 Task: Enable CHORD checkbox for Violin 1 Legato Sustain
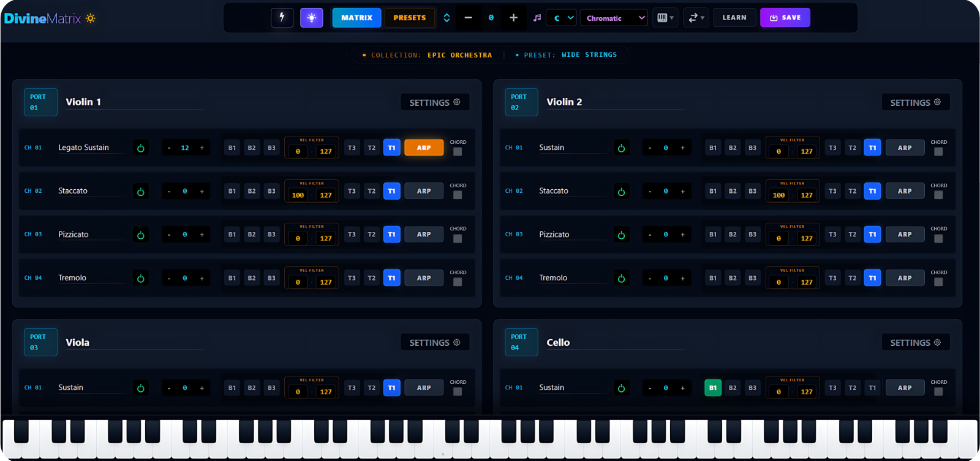click(458, 152)
